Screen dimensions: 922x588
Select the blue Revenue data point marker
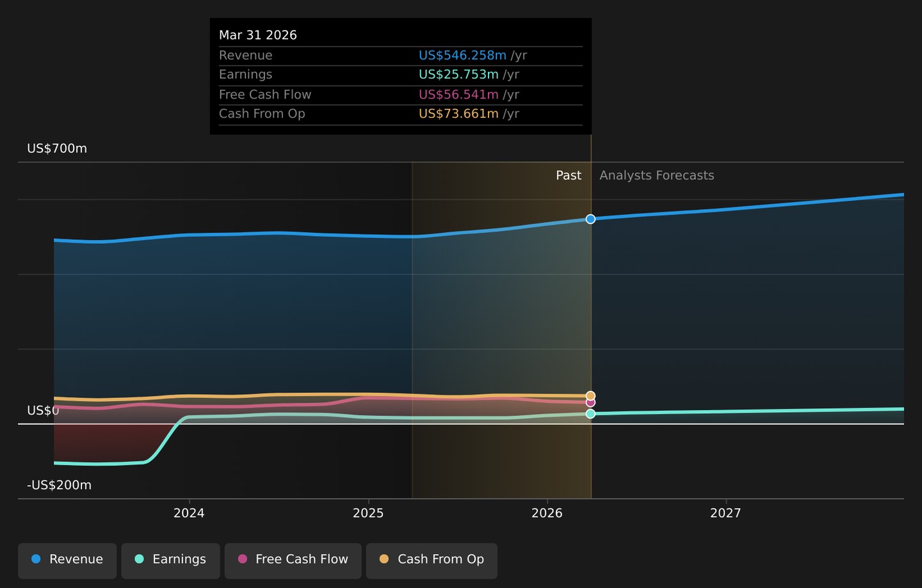pyautogui.click(x=590, y=219)
